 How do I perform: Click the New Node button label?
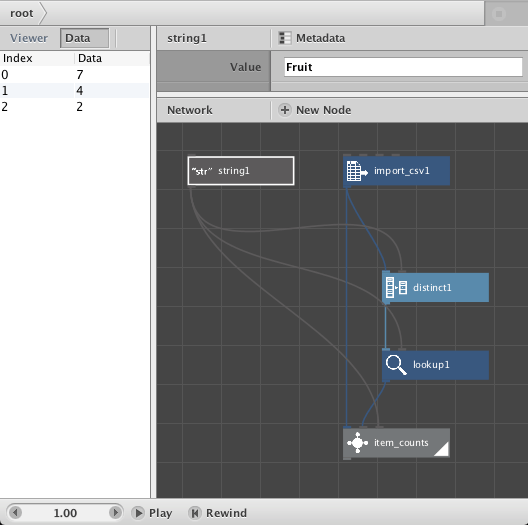point(323,110)
